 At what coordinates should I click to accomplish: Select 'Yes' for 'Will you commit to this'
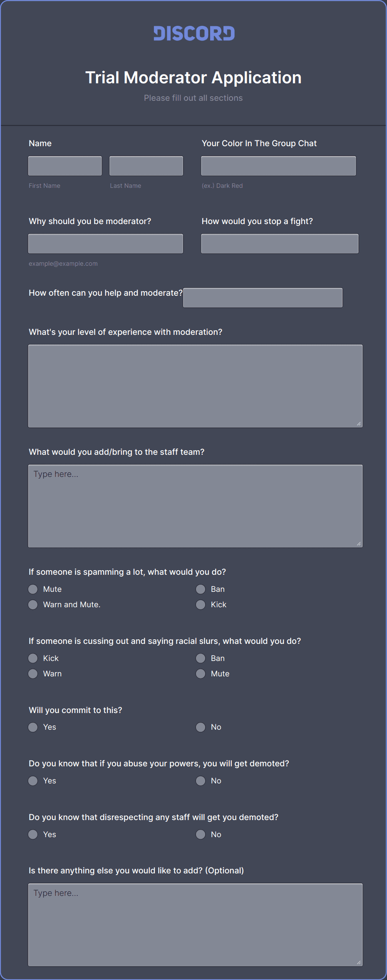pos(33,727)
